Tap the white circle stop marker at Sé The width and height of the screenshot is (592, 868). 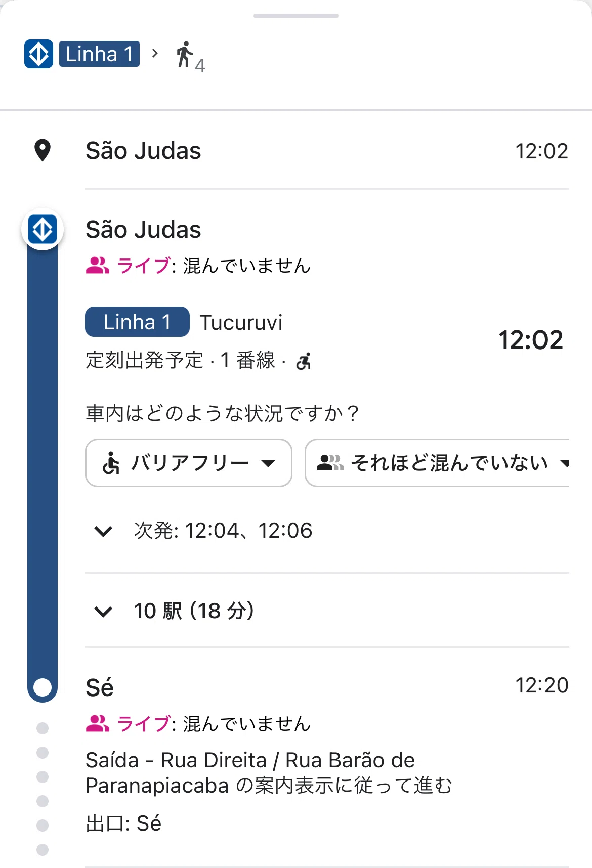(43, 687)
